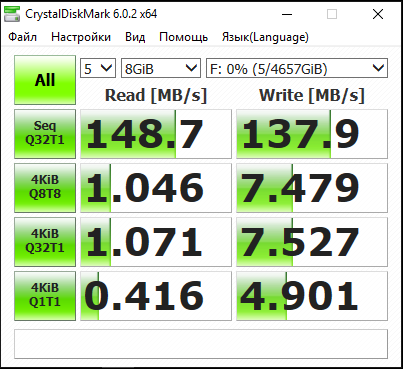Open the Язык(Language) menu

[265, 37]
